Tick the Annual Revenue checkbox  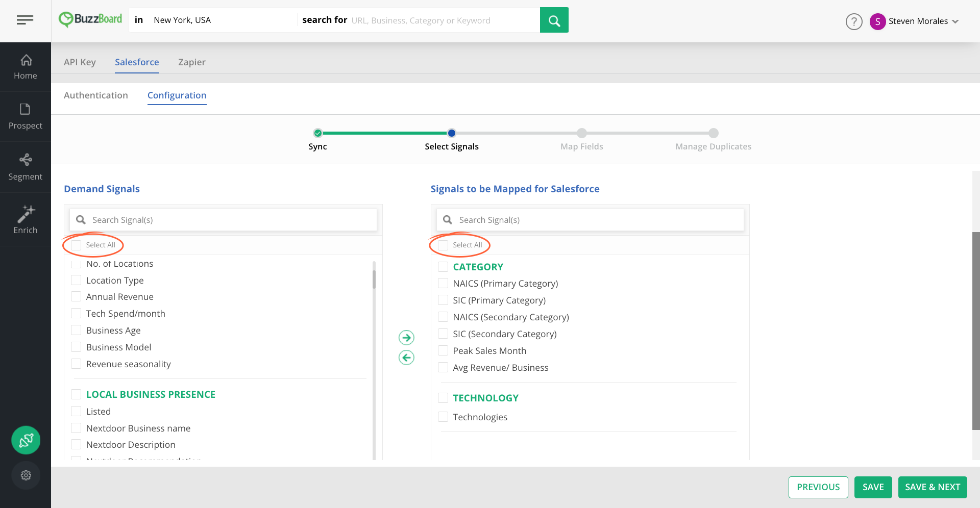click(76, 296)
